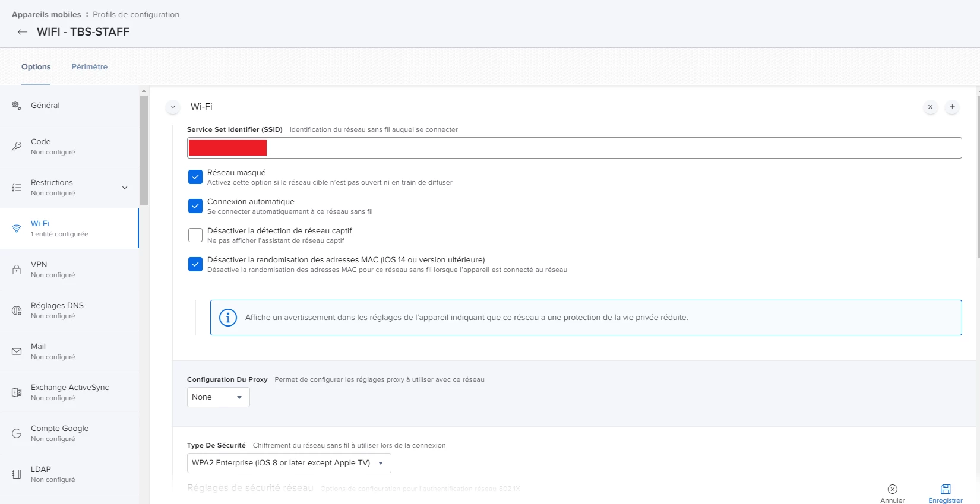The width and height of the screenshot is (980, 504).
Task: Switch to the Périmètre tab
Action: (x=90, y=67)
